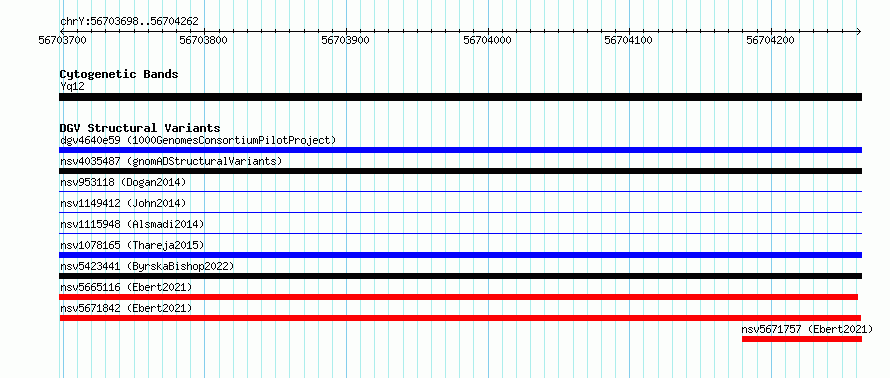Open nsv5423441 (ByrskaBishop2022) label
This screenshot has width=890, height=378.
click(147, 266)
